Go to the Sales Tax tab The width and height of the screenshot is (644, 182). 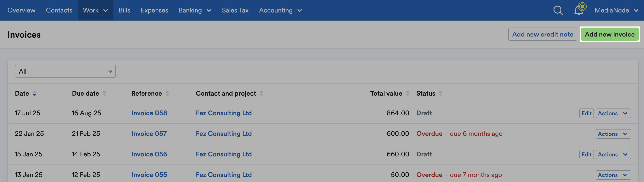(x=235, y=10)
